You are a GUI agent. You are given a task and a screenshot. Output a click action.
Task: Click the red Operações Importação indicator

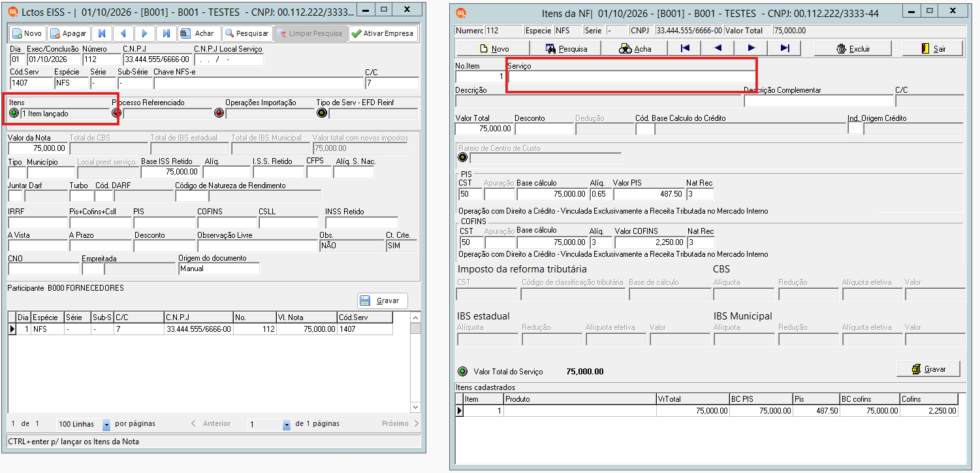(x=219, y=113)
